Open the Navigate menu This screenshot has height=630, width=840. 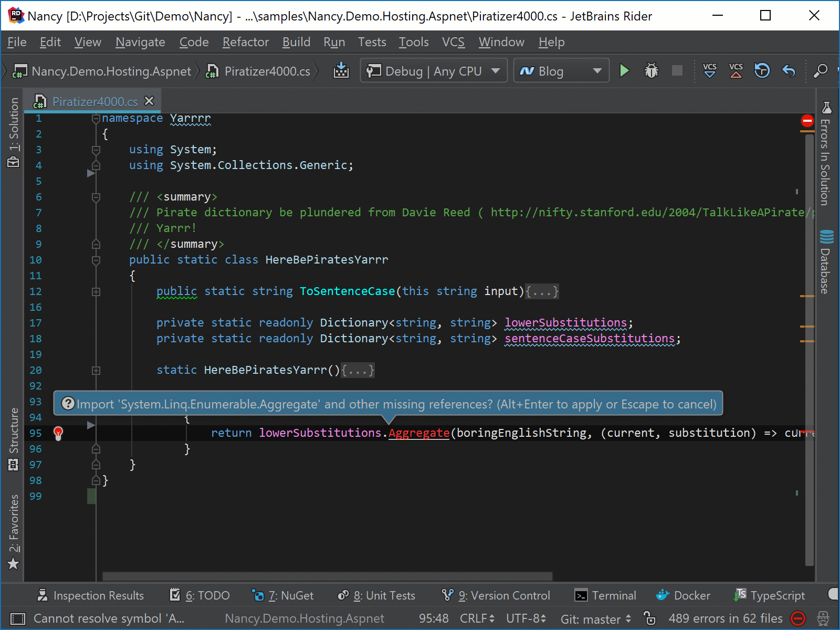click(140, 42)
